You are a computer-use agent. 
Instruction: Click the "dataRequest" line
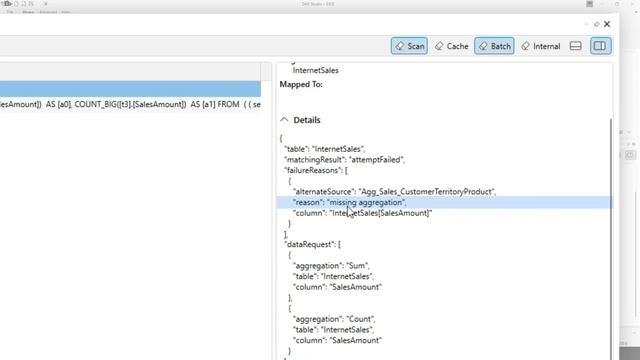coord(312,244)
